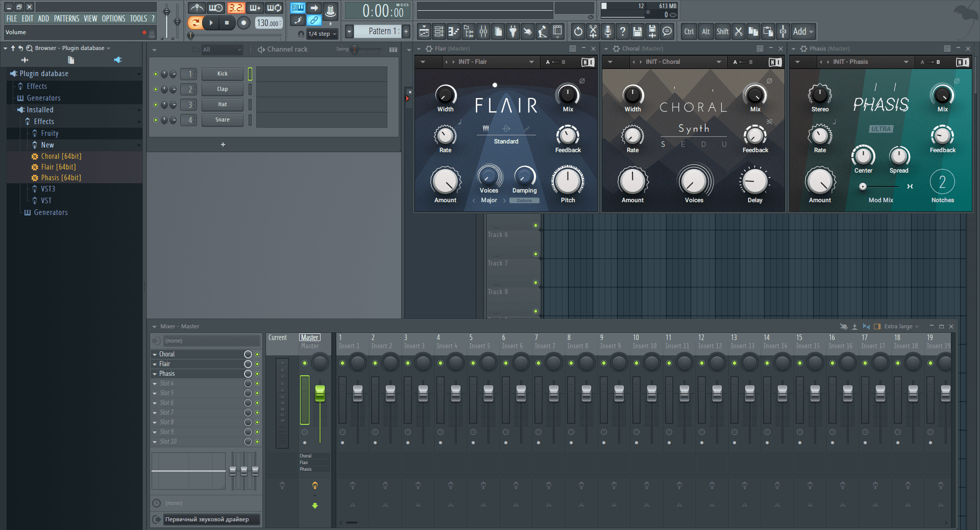Screen dimensions: 980x530
Task: Show the Mixer via toolbar icon
Action: coord(483,32)
